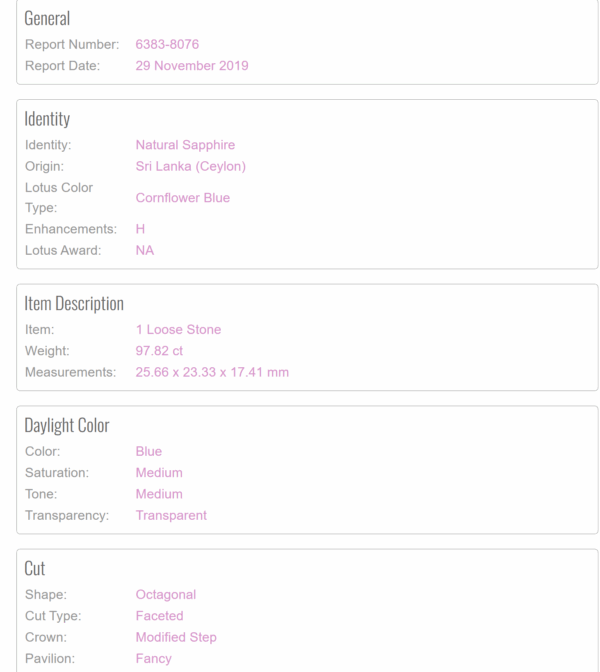This screenshot has width=600, height=672.
Task: Click the Natural Sapphire identity value
Action: (185, 145)
